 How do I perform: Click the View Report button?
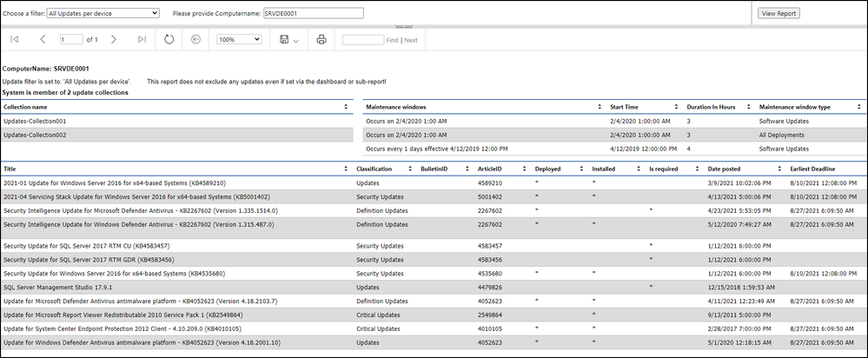pos(779,13)
